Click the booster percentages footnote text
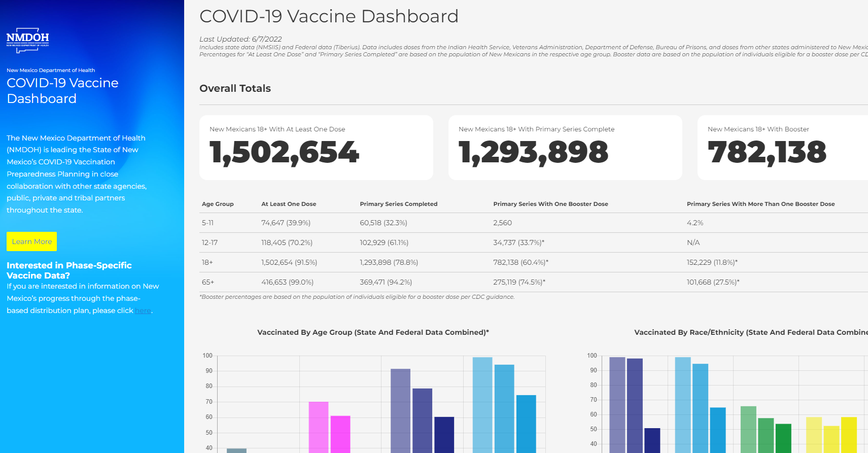This screenshot has height=453, width=868. pyautogui.click(x=357, y=297)
